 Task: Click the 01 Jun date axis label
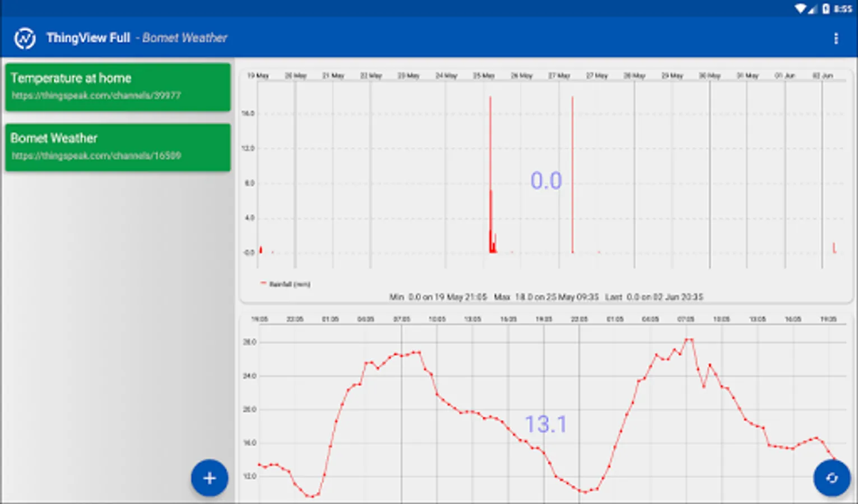(785, 76)
